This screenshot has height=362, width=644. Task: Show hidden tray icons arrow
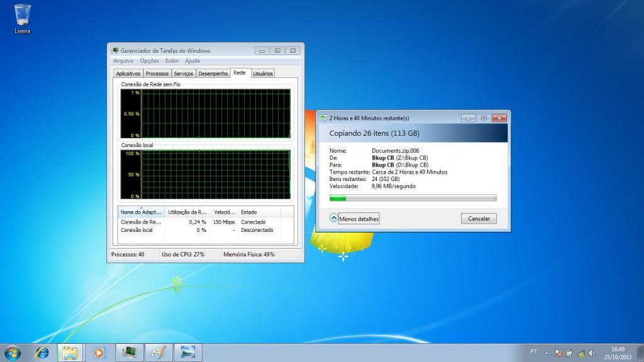[x=547, y=353]
